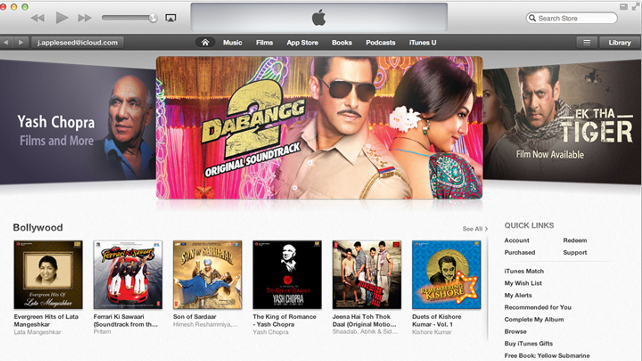Adjust the volume slider knob
Screen dimensions: 642x361
[153, 18]
